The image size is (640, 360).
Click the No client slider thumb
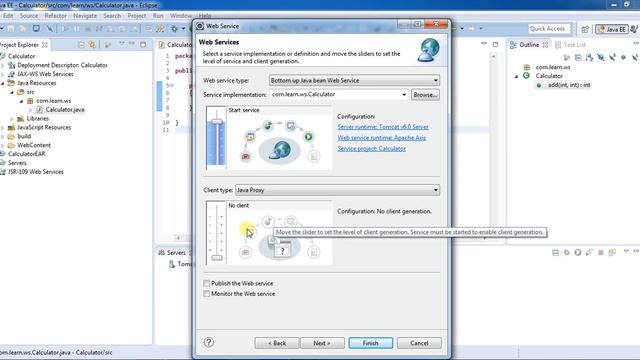217,258
